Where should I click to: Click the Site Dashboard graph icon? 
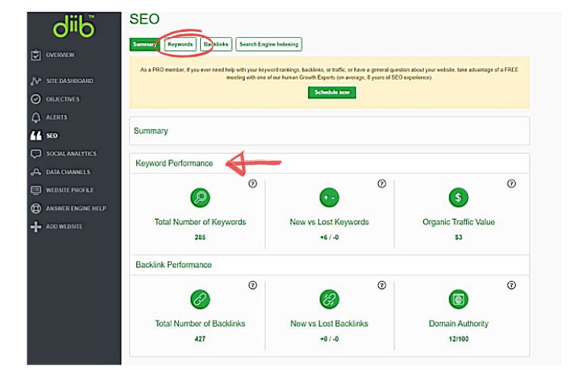36,81
